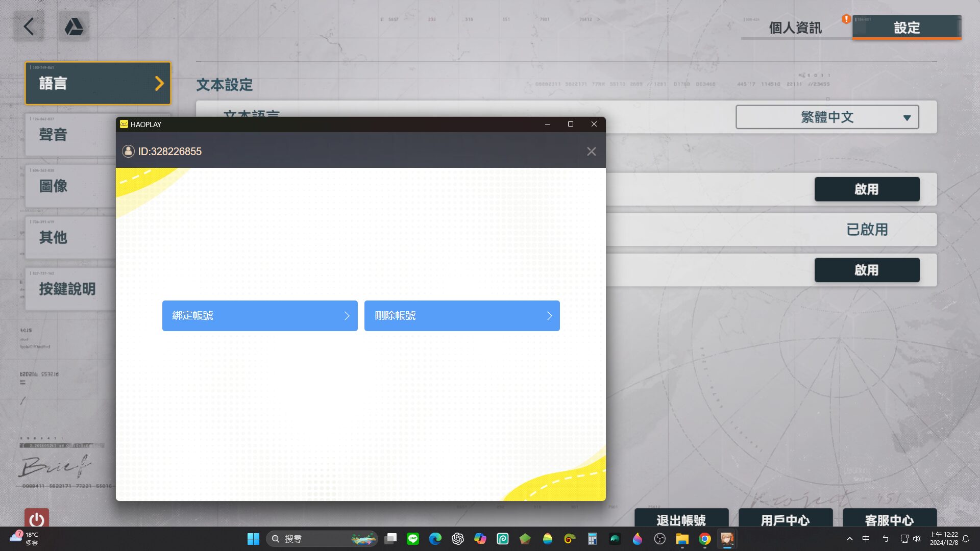Show hidden system tray icons
The image size is (980, 551).
point(849,539)
